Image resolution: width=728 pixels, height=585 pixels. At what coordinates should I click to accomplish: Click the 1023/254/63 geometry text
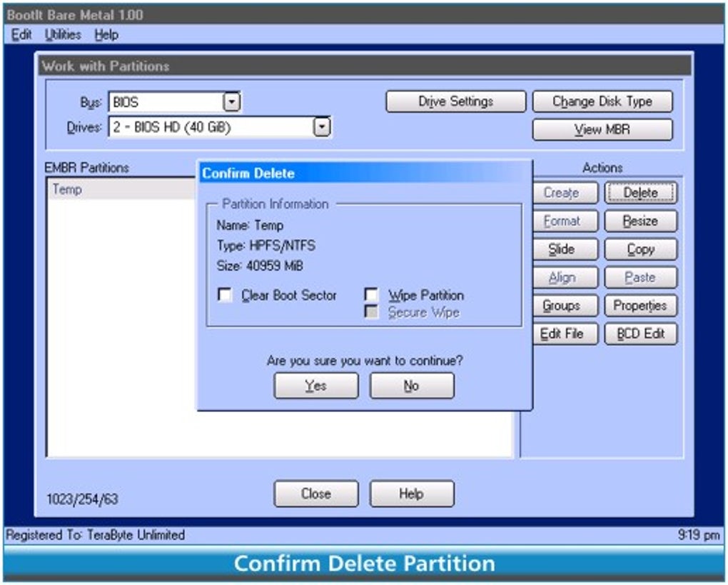coord(83,499)
